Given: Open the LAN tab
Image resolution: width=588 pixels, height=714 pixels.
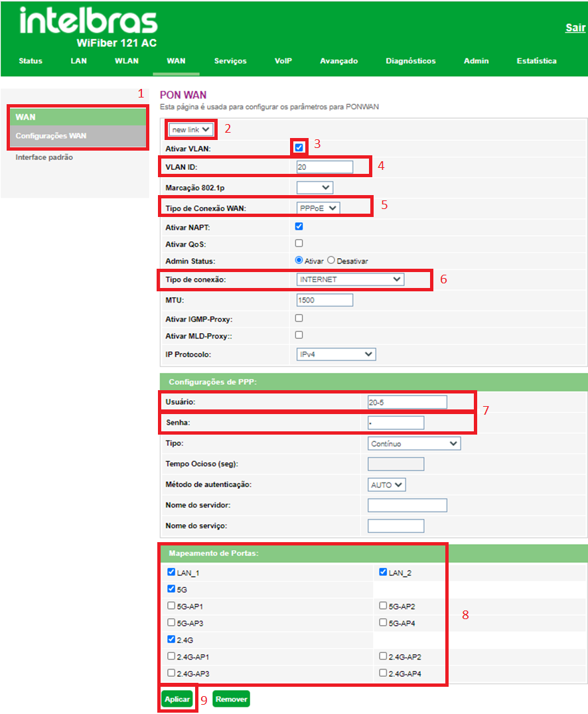Looking at the screenshot, I should (78, 61).
